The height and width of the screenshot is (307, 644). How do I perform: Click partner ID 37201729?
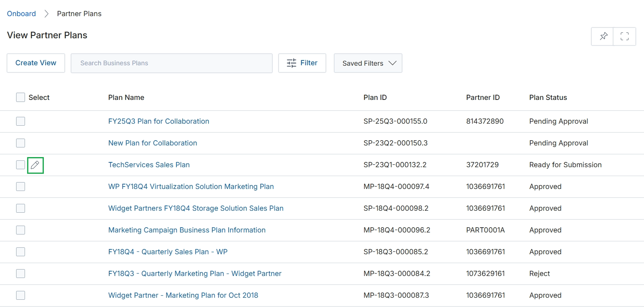[482, 165]
